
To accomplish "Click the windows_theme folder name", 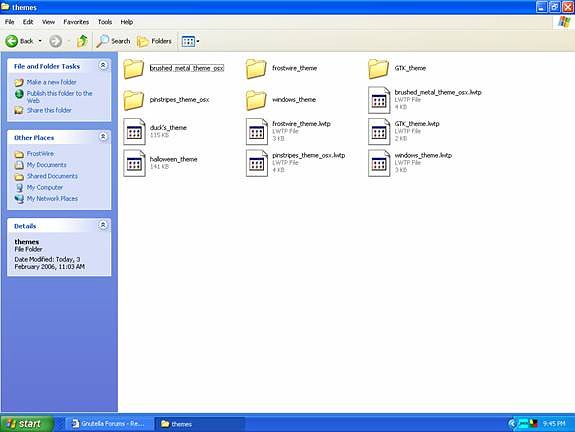I will [x=294, y=100].
